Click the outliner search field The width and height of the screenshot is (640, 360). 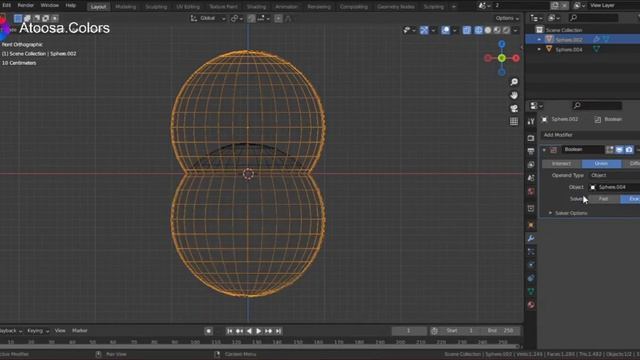[x=593, y=18]
